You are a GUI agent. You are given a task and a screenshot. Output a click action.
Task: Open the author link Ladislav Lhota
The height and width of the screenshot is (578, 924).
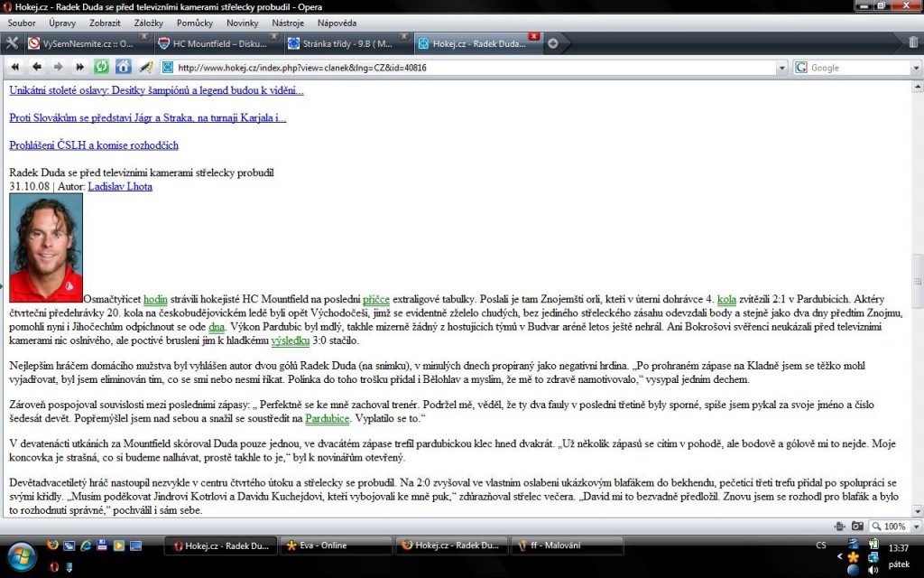click(x=120, y=186)
